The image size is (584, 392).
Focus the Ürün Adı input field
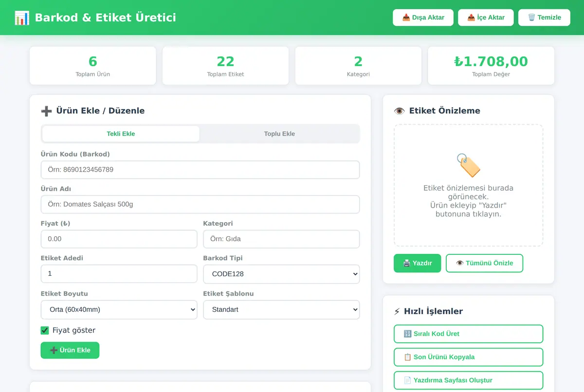click(200, 204)
